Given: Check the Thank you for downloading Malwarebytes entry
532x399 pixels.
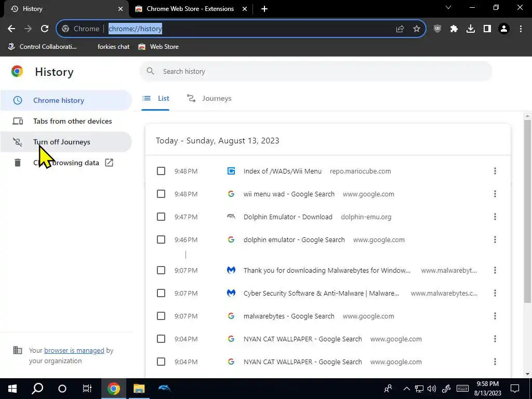Looking at the screenshot, I should [161, 270].
